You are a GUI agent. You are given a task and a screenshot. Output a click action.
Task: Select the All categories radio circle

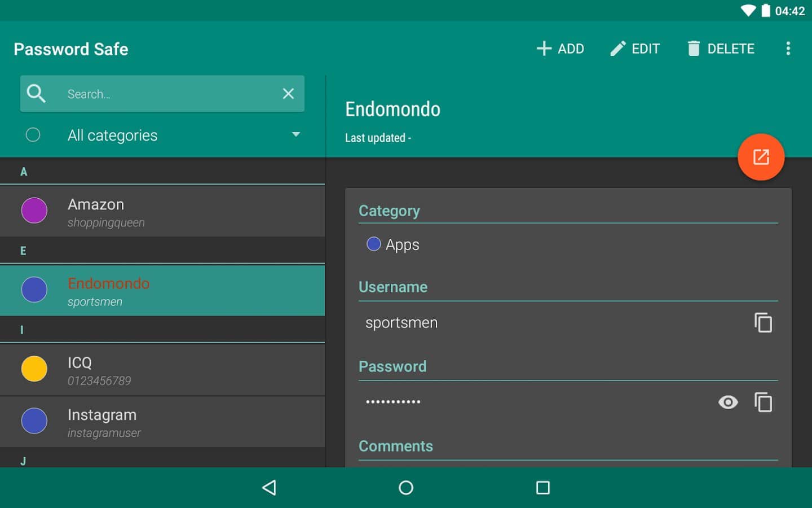[33, 135]
